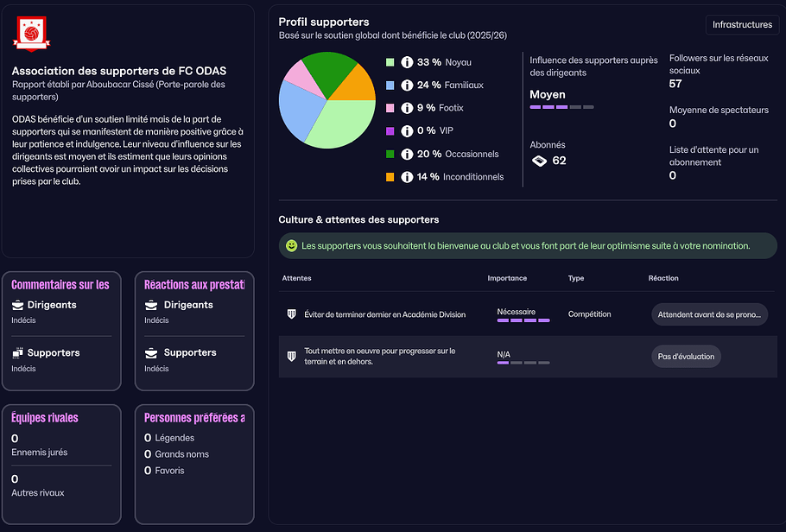
Task: Click the info icon beside Occasionnels
Action: tap(407, 154)
